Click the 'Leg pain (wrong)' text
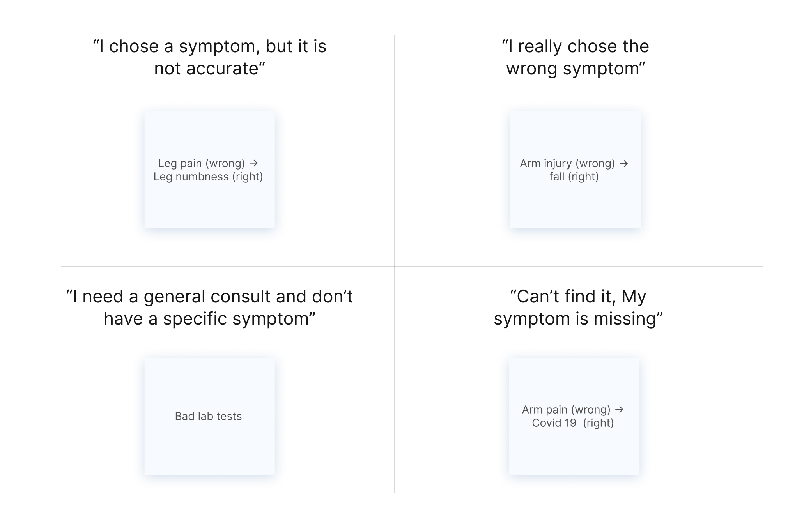The width and height of the screenshot is (788, 532). pos(201,163)
